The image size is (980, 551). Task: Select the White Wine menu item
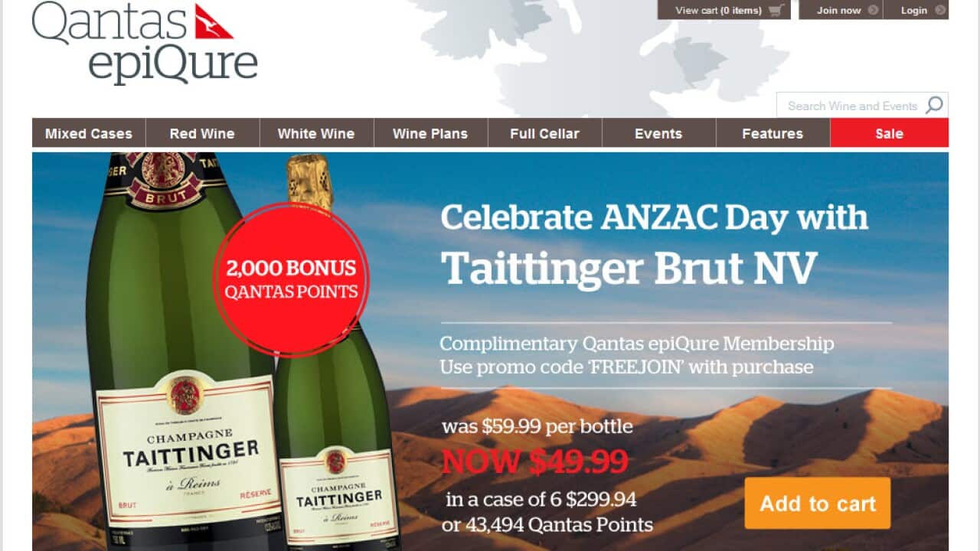(316, 133)
